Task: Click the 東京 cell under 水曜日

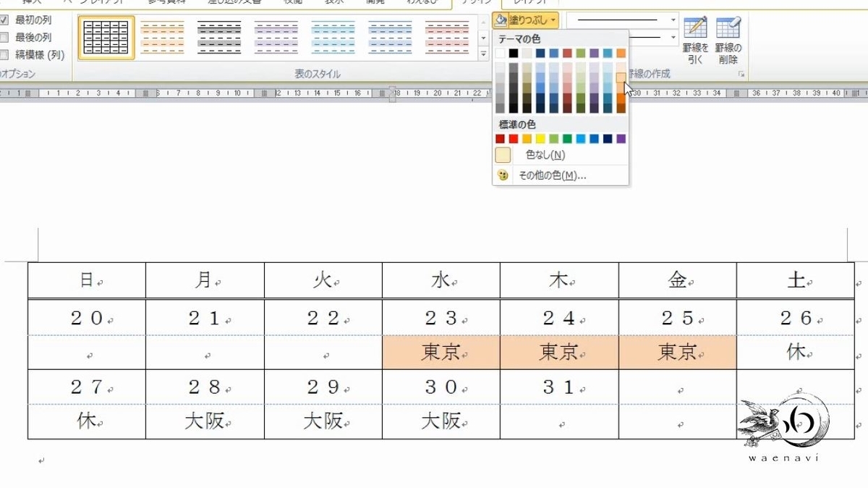Action: pos(441,351)
